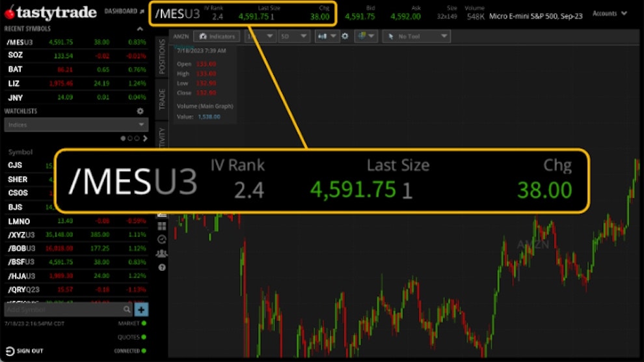
Task: Select /BSFU3 in watchlist
Action: (x=76, y=262)
